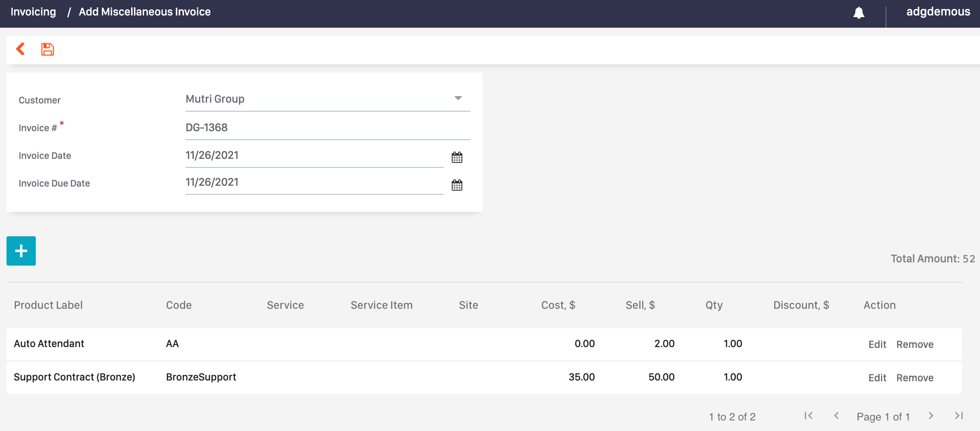
Task: Click the Add Miscellaneous Invoice breadcrumb
Action: point(144,12)
